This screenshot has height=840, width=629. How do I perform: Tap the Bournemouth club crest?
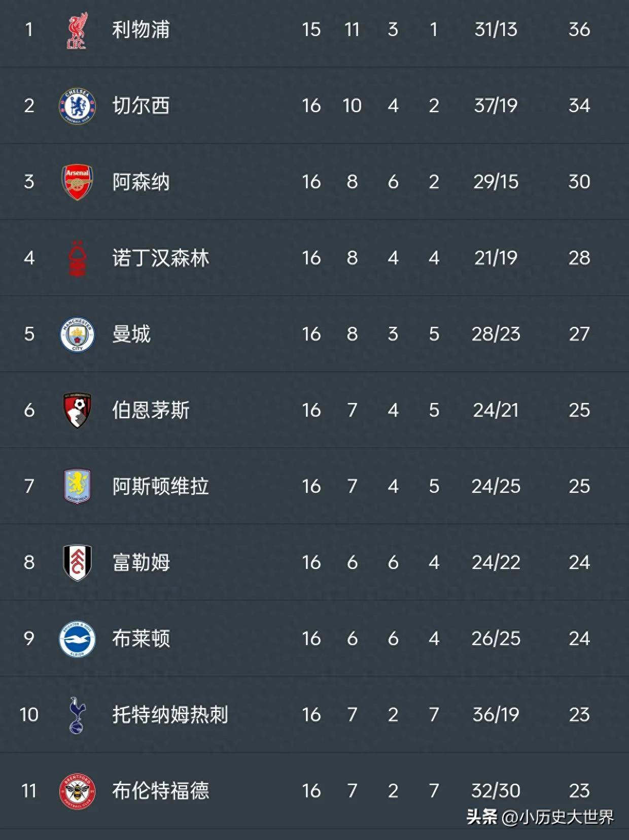tap(77, 410)
